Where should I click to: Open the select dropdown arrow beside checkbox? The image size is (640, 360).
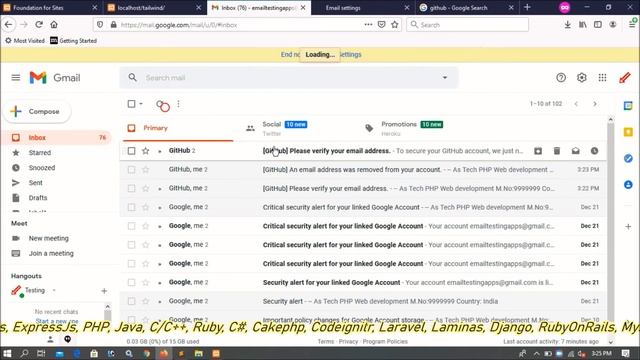tap(141, 104)
